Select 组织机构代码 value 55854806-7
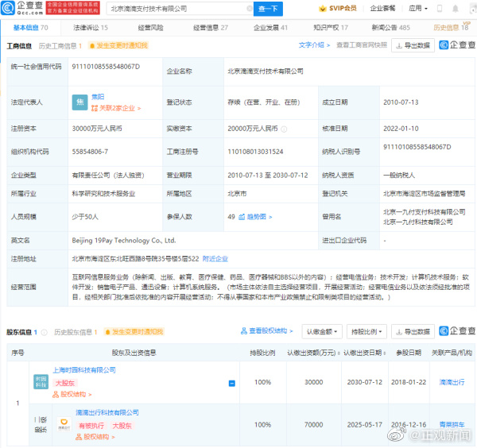This screenshot has height=448, width=477. (x=90, y=152)
